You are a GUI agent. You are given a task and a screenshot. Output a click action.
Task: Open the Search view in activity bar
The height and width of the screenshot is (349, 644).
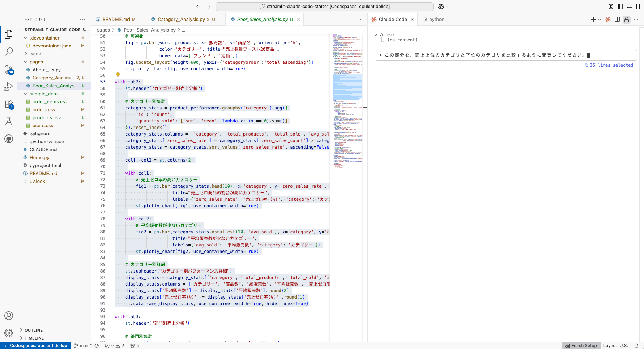pos(9,52)
